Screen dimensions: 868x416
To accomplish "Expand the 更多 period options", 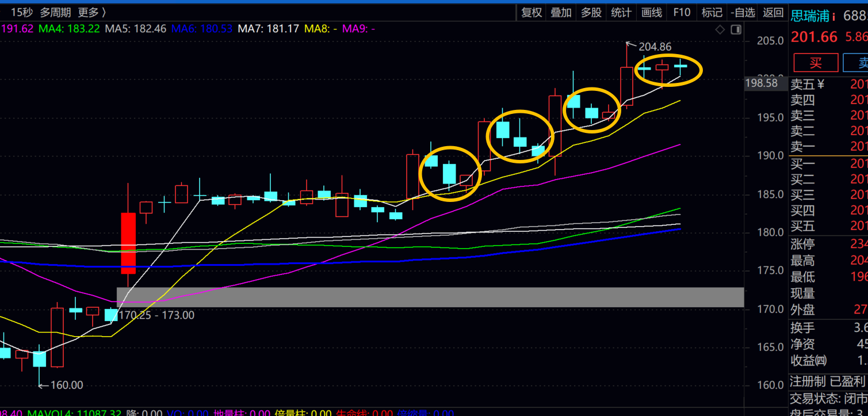I will 92,12.
